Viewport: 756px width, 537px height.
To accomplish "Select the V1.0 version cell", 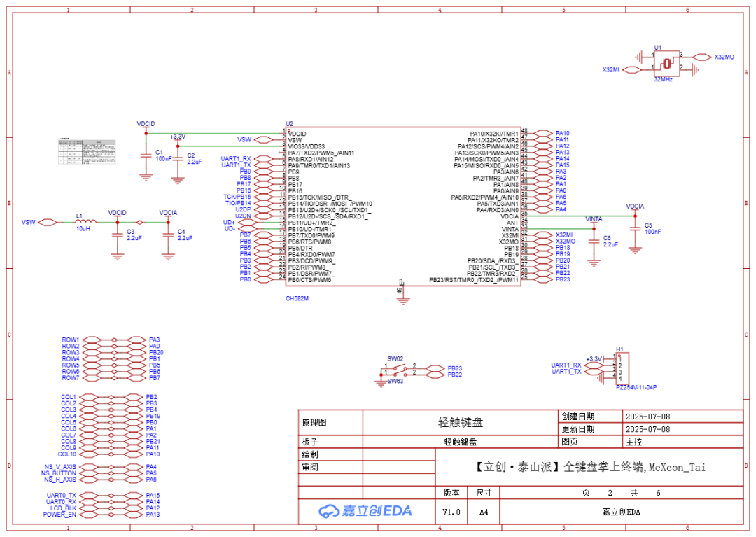I will coord(451,512).
